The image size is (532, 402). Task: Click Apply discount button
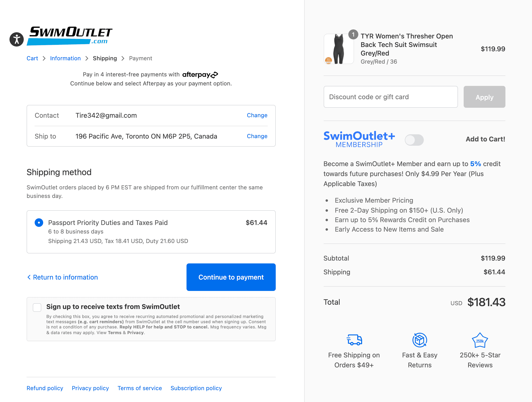coord(484,97)
